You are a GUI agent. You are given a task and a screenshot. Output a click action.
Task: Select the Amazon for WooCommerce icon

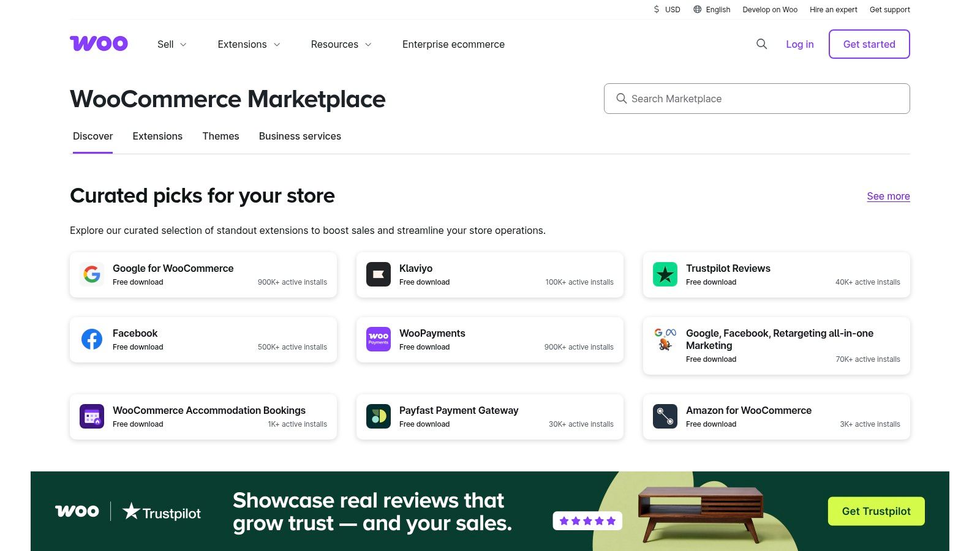tap(665, 416)
